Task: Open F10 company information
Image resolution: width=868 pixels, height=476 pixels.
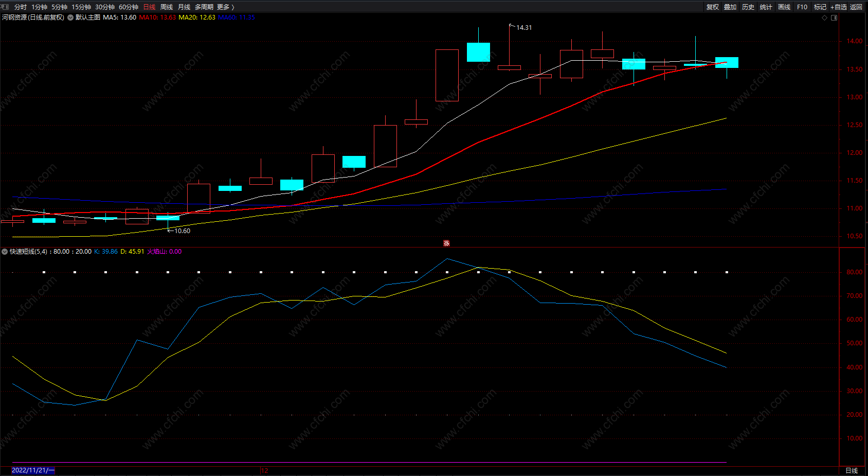Action: coord(802,7)
